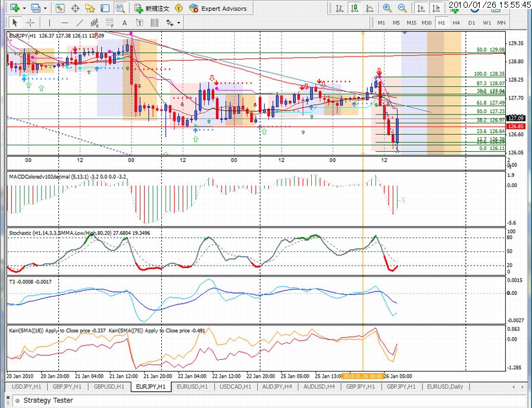This screenshot has height=408, width=532.
Task: Select the Text tool A
Action: (124, 23)
